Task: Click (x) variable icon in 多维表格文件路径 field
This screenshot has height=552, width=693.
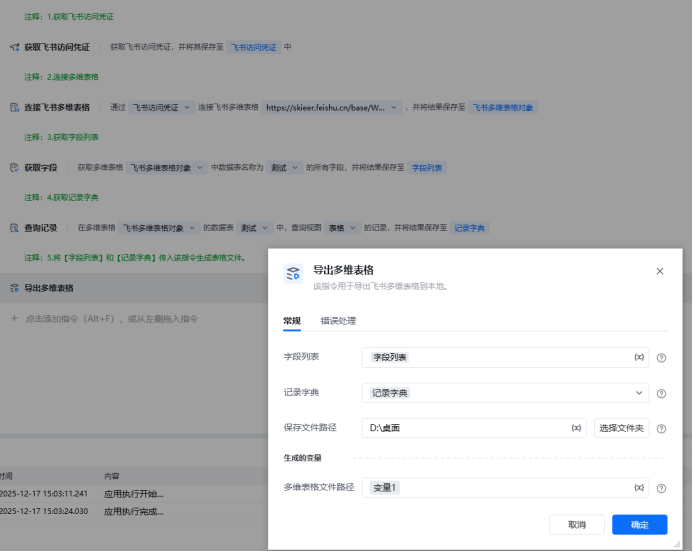Action: (639, 487)
